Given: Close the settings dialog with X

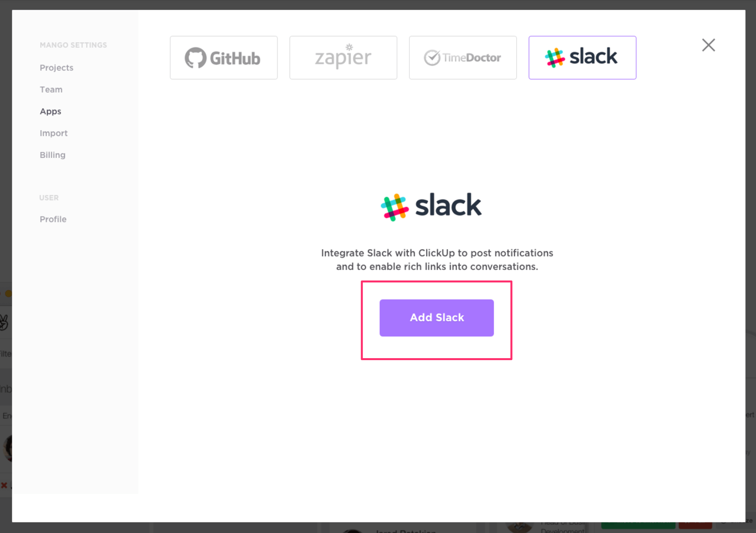Looking at the screenshot, I should [708, 45].
